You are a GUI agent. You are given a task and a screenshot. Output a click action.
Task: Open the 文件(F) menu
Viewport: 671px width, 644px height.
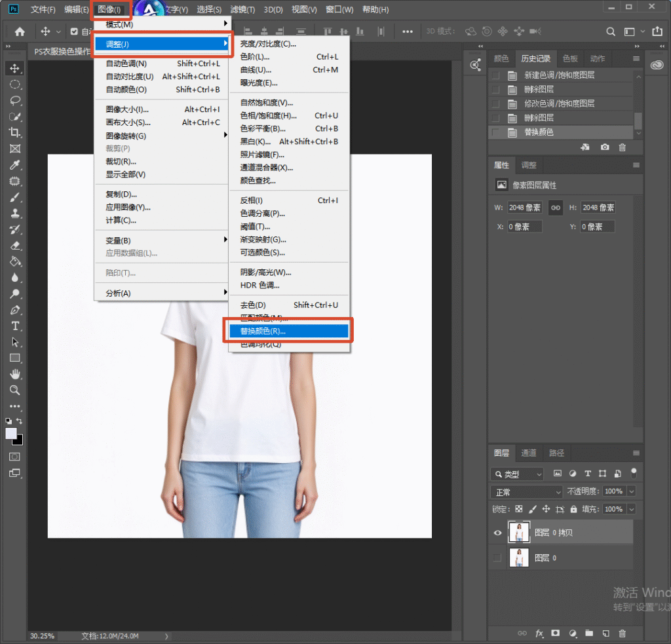(x=43, y=9)
